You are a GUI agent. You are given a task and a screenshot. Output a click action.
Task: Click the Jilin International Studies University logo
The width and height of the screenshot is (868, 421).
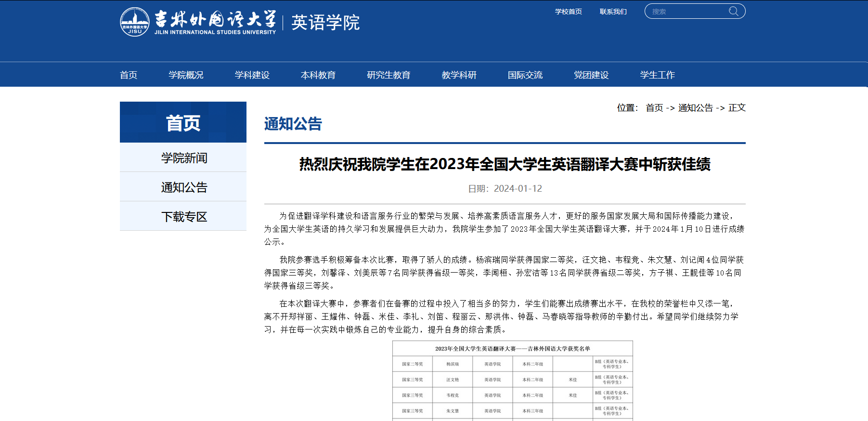click(198, 22)
